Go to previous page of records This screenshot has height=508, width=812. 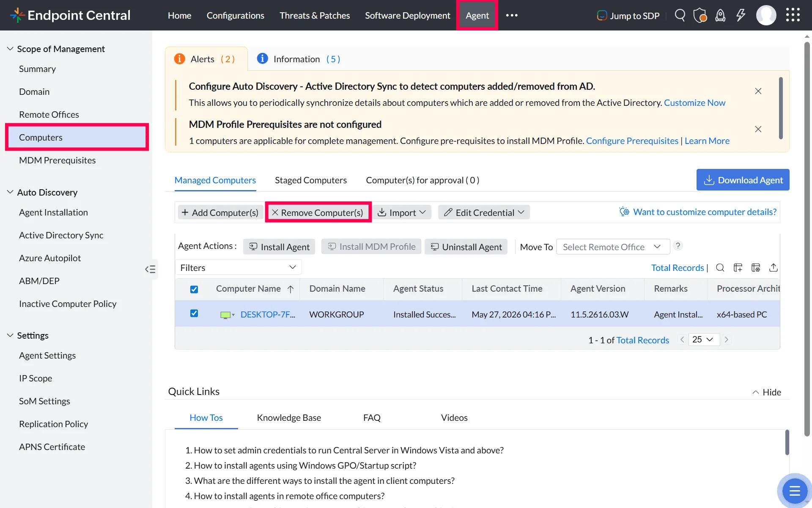click(x=682, y=340)
